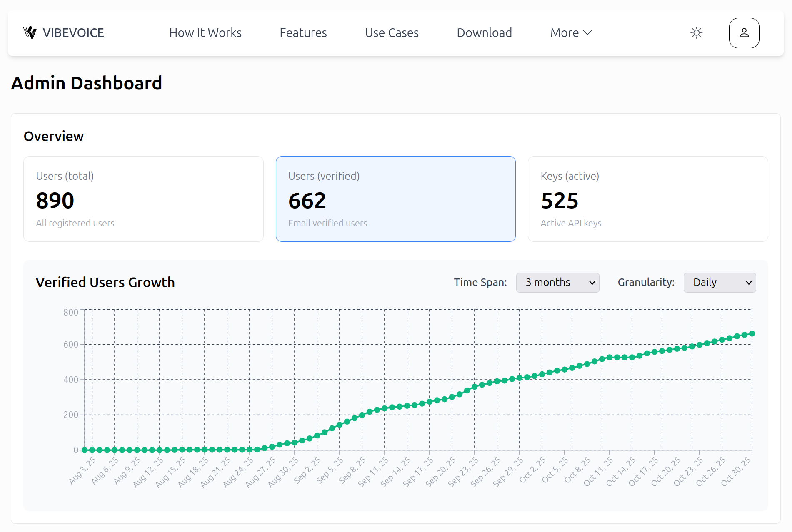
Task: Open the Granularity dropdown
Action: point(720,282)
